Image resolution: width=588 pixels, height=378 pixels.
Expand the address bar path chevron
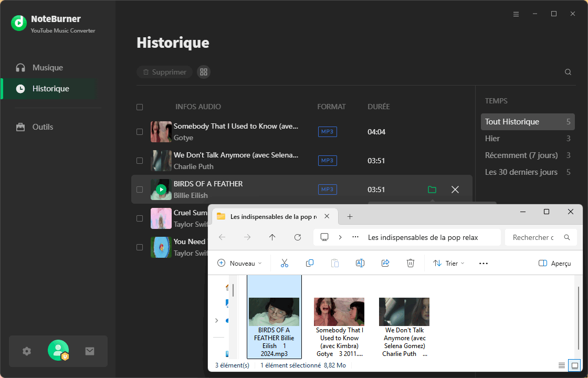(340, 237)
